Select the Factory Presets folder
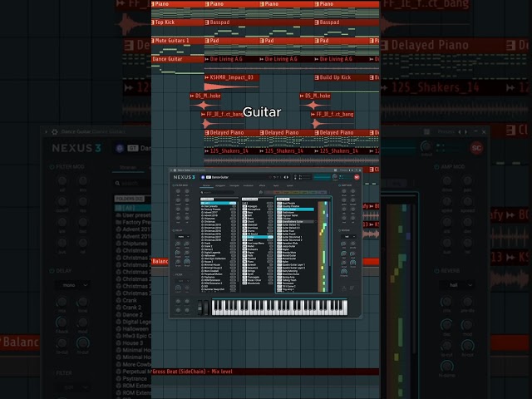The height and width of the screenshot is (399, 532). pyautogui.click(x=219, y=209)
